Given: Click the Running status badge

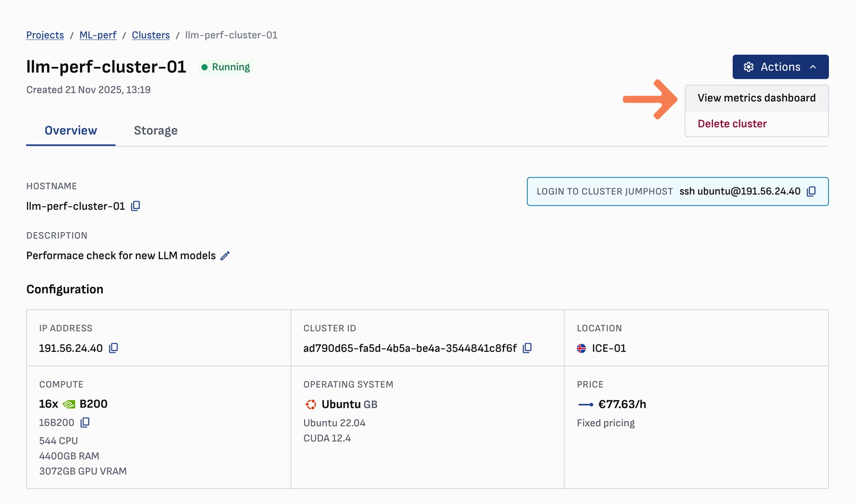Looking at the screenshot, I should click(225, 67).
